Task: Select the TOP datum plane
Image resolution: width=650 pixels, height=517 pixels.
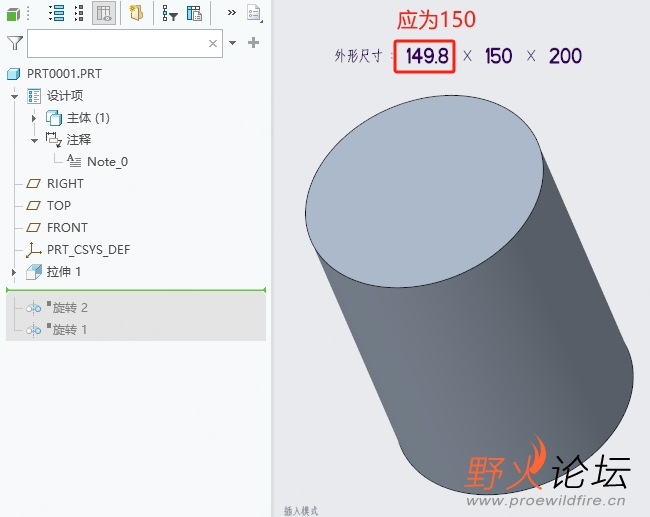Action: 59,206
